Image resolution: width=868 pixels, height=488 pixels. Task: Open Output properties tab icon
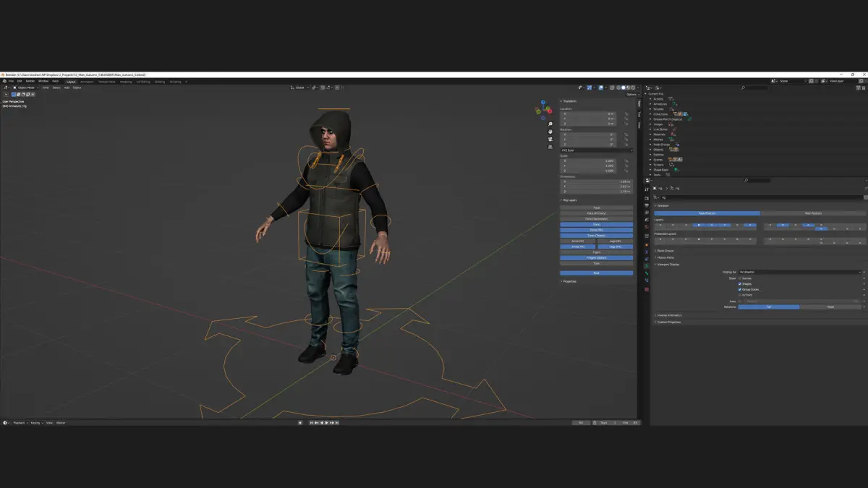(x=647, y=205)
